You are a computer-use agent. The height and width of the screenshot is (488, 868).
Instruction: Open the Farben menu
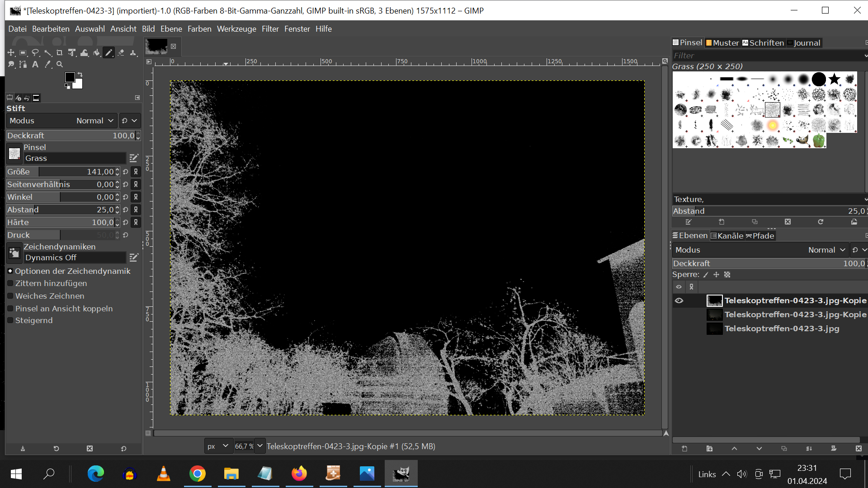tap(199, 29)
